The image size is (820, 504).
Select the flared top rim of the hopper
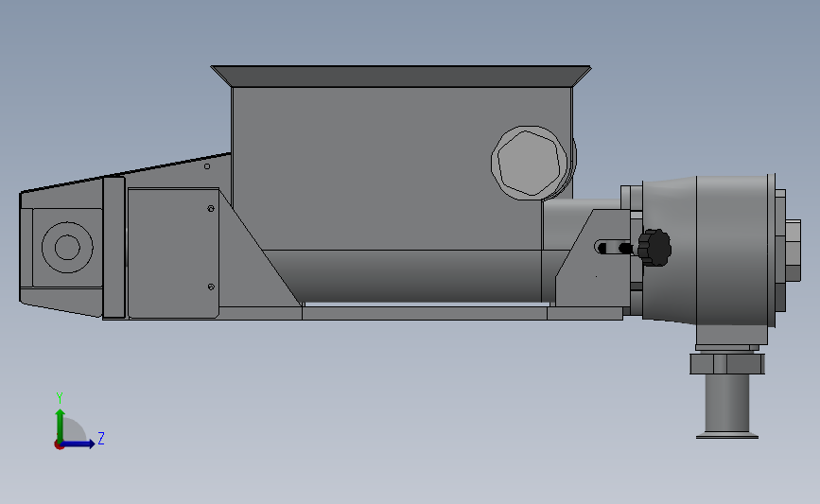401,77
